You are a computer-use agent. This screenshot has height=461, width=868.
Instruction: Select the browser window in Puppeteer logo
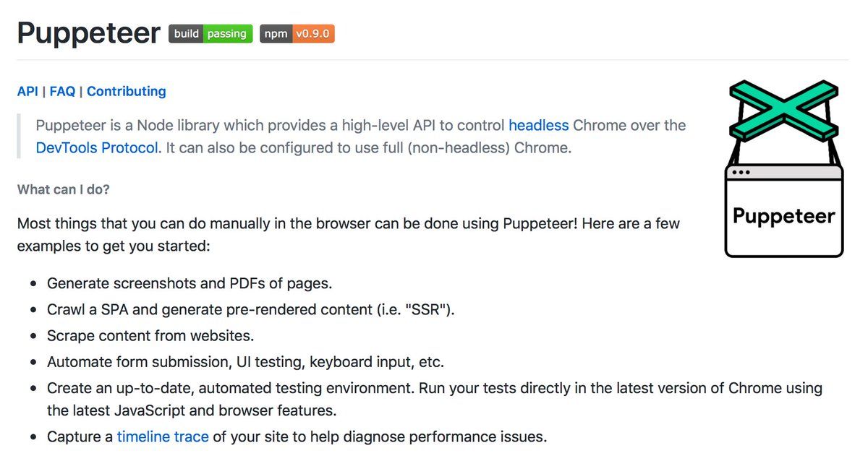(784, 211)
